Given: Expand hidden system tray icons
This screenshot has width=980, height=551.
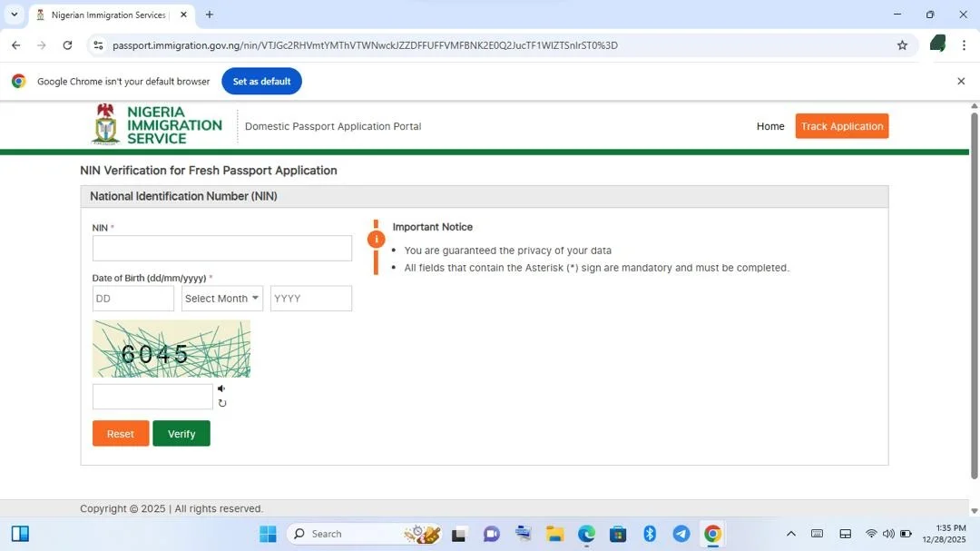Looking at the screenshot, I should pos(790,534).
